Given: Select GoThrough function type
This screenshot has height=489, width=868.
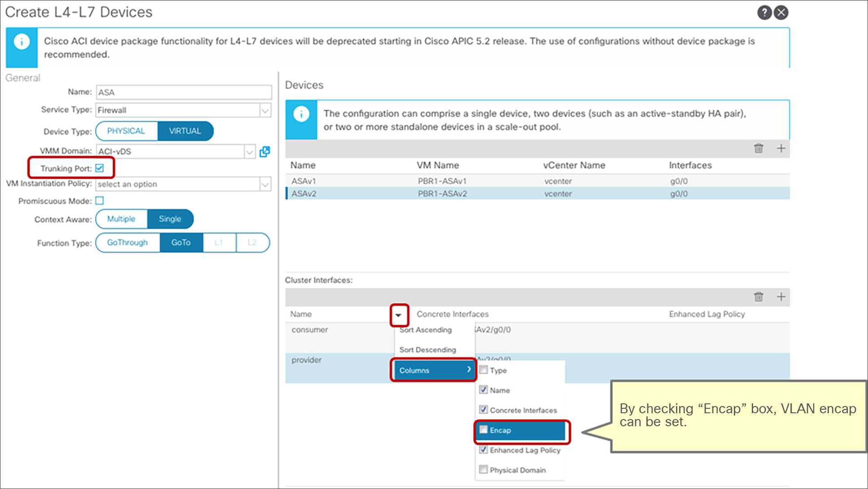Looking at the screenshot, I should (x=127, y=242).
